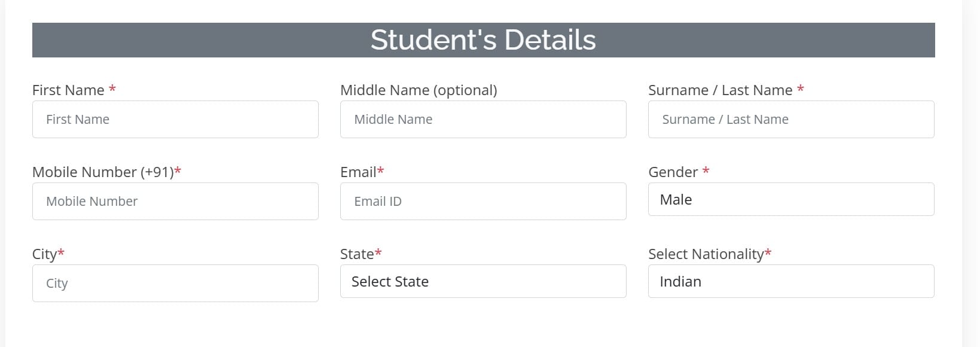Open the Nationality dropdown showing Indian
The width and height of the screenshot is (980, 347).
[x=791, y=281]
